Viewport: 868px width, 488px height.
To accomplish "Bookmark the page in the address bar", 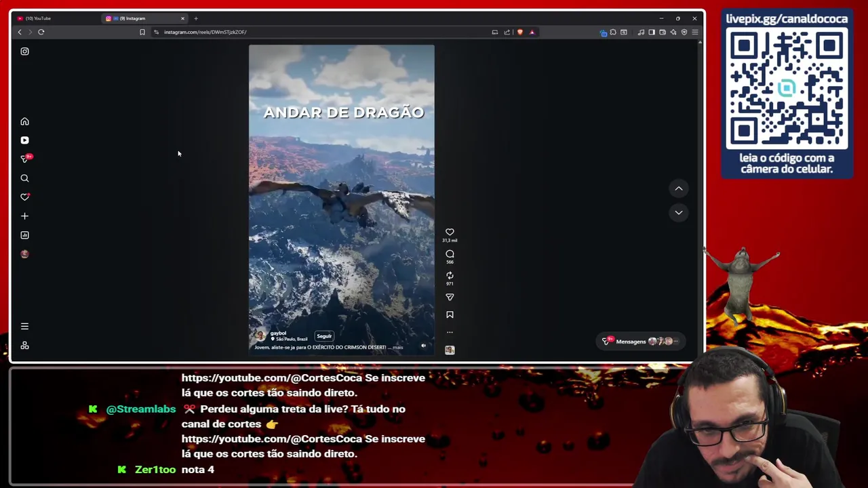I will [x=142, y=32].
